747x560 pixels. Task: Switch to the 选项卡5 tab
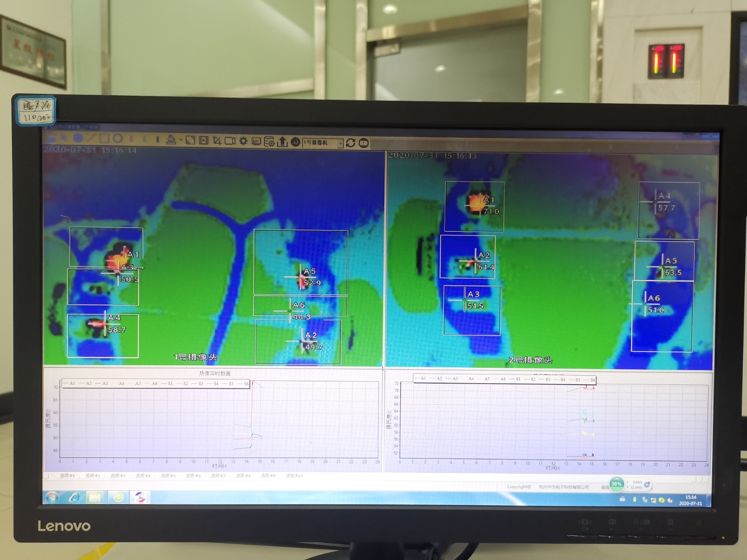coord(168,476)
